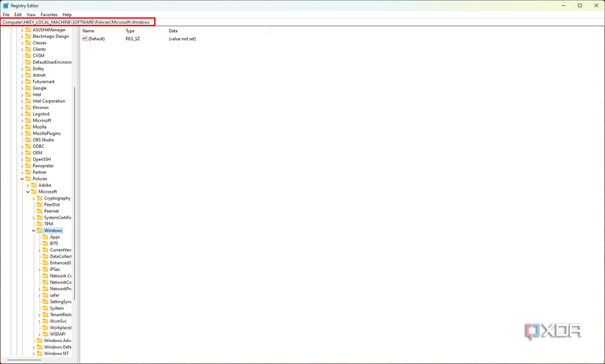The height and width of the screenshot is (364, 605).
Task: Click the open Windows folder icon
Action: pyautogui.click(x=40, y=231)
